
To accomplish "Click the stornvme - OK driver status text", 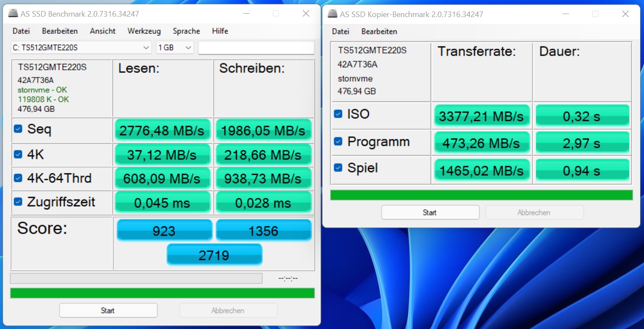I will tap(42, 90).
